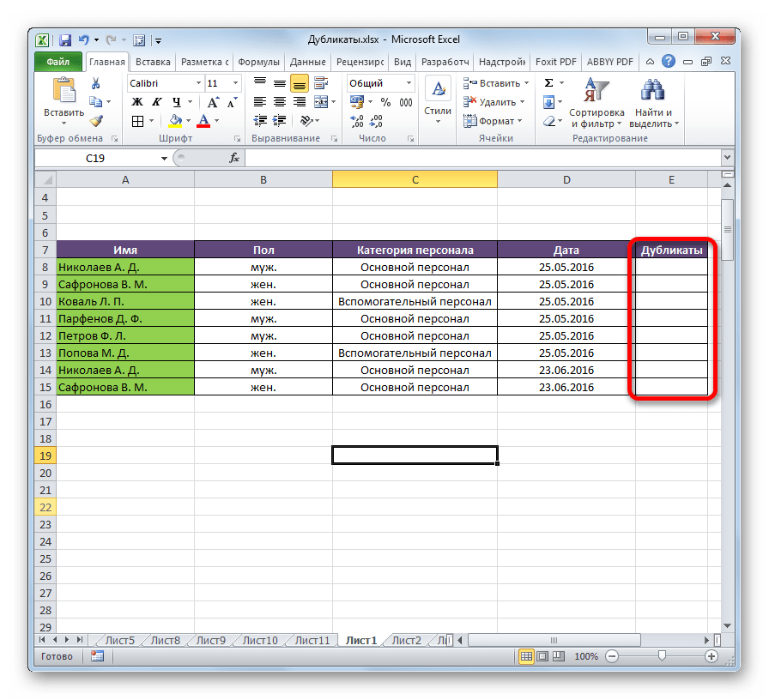The width and height of the screenshot is (769, 700).
Task: Click the Format Painter brush icon
Action: [96, 121]
